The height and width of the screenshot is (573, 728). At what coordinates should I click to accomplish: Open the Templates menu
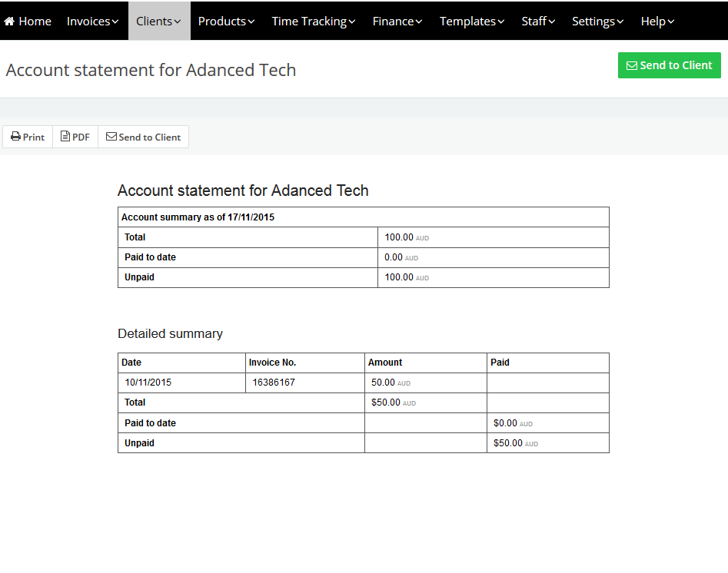471,22
